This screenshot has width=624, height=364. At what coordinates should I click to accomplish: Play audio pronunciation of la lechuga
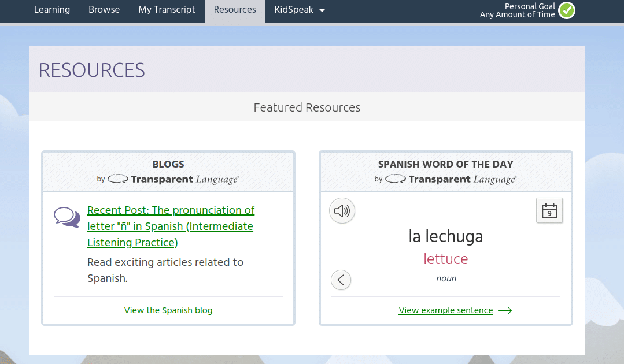pos(342,211)
